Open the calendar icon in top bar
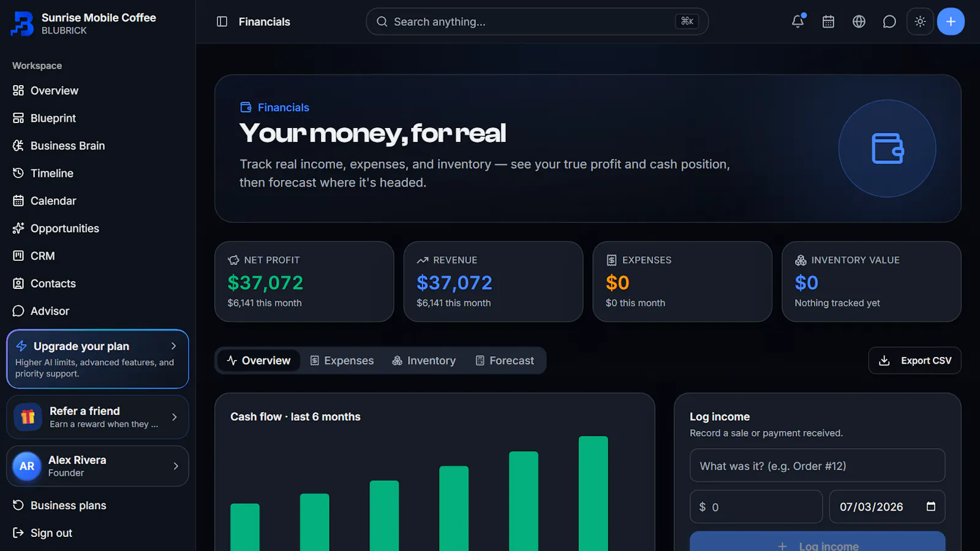The height and width of the screenshot is (551, 980). pyautogui.click(x=828, y=21)
